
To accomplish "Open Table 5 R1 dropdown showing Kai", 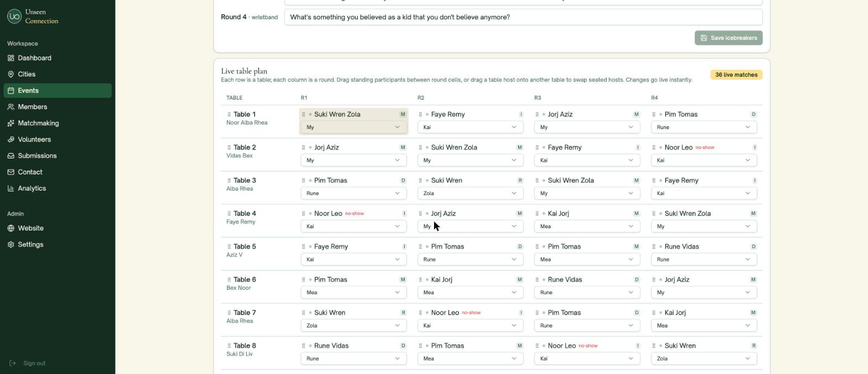I will [354, 259].
